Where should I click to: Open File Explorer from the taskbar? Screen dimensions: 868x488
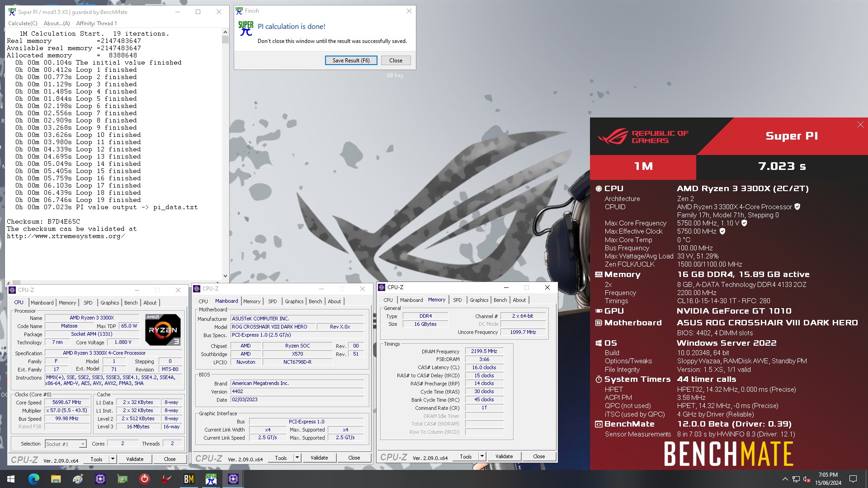pos(56,479)
